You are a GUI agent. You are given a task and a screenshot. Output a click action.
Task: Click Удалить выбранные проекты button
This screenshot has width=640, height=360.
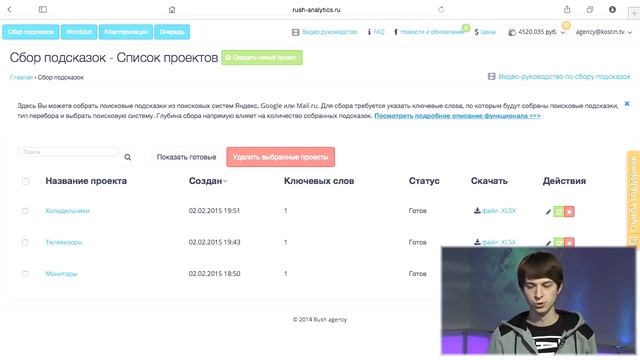coord(280,157)
